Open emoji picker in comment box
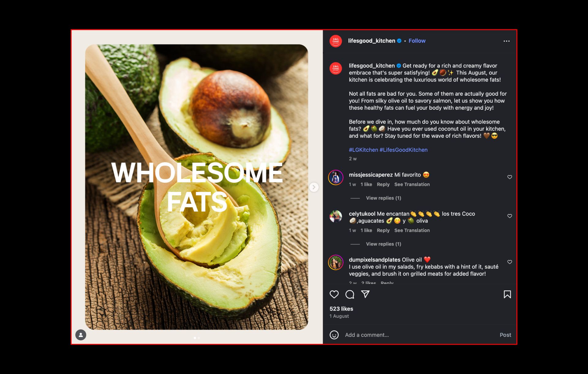This screenshot has height=374, width=588. coord(334,335)
